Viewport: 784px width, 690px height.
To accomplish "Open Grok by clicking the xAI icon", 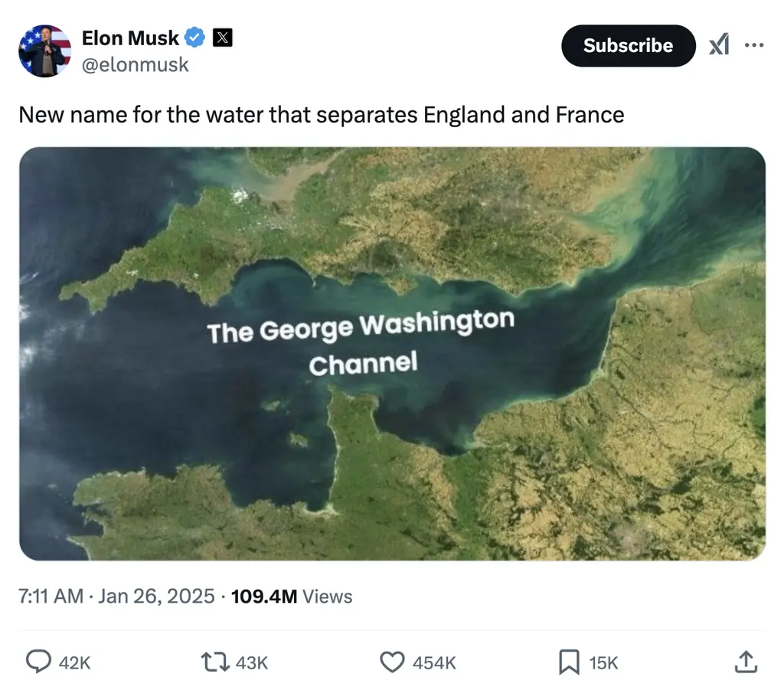I will [719, 45].
